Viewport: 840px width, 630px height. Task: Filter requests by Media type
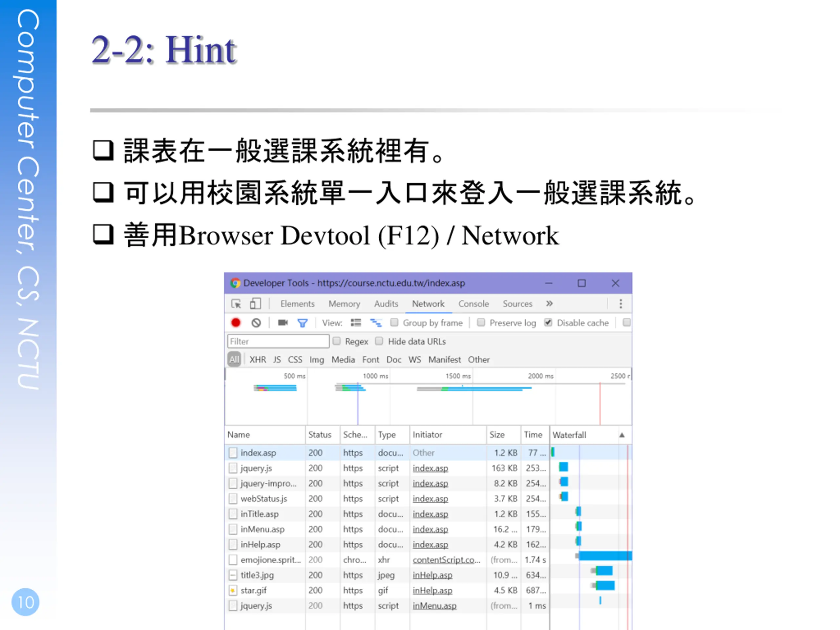(343, 360)
